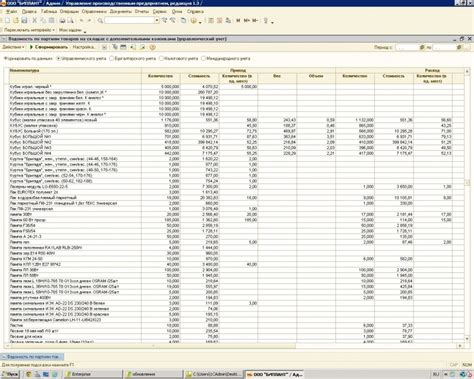
Task: Click the yellow help icon in report toolbar
Action: pos(152,47)
